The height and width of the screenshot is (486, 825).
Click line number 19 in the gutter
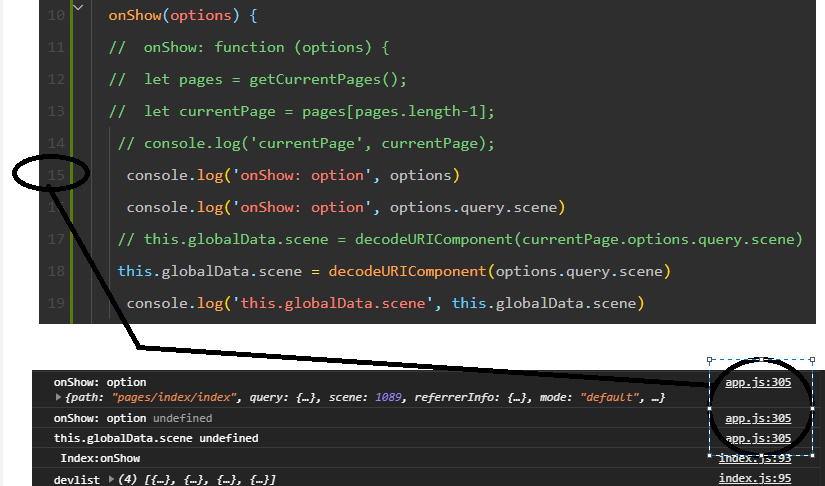tap(56, 303)
